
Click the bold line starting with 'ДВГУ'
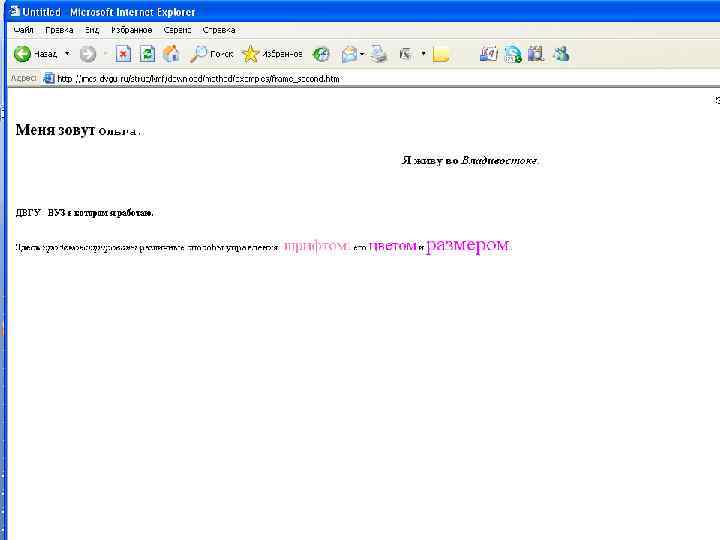tap(84, 213)
